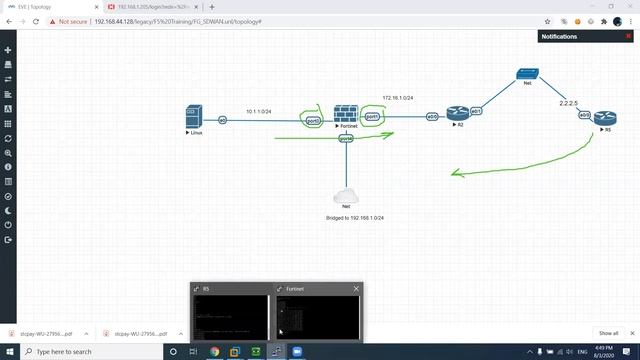
Task: Bookmark this page with star icon
Action: [x=547, y=22]
